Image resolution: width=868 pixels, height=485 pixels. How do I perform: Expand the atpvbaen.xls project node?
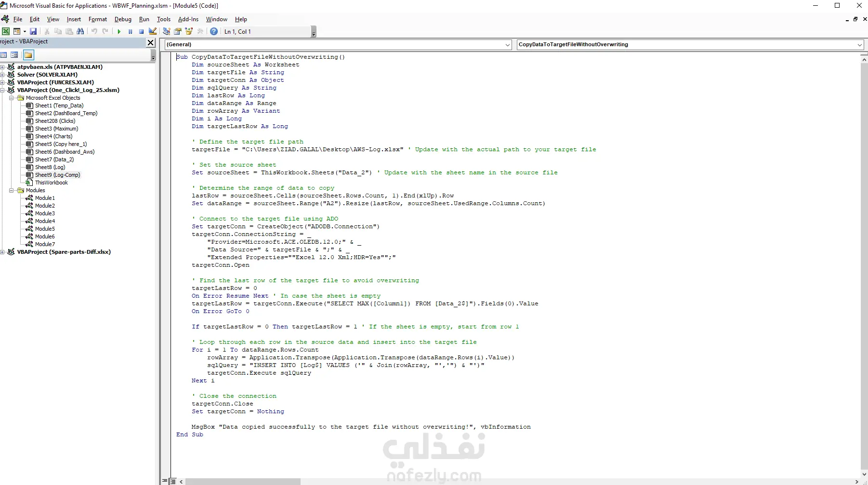2,67
